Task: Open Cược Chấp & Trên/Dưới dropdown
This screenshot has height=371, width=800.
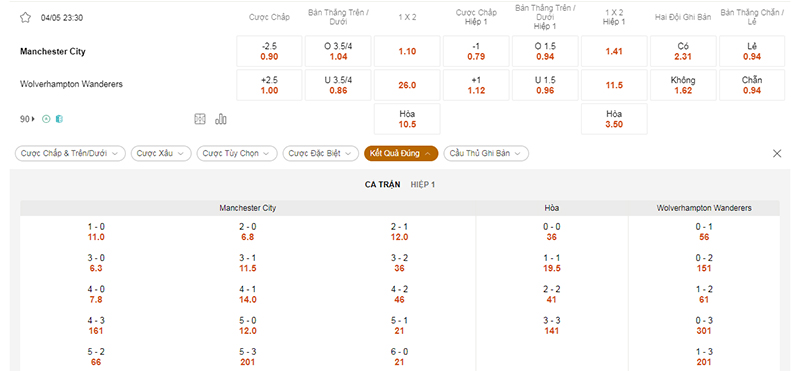Action: coord(70,153)
